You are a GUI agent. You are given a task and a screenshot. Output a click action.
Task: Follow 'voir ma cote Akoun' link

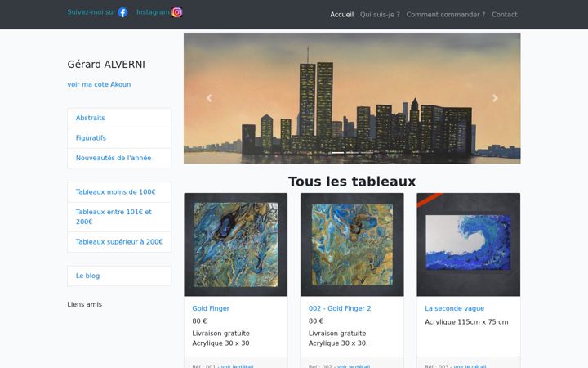[99, 84]
